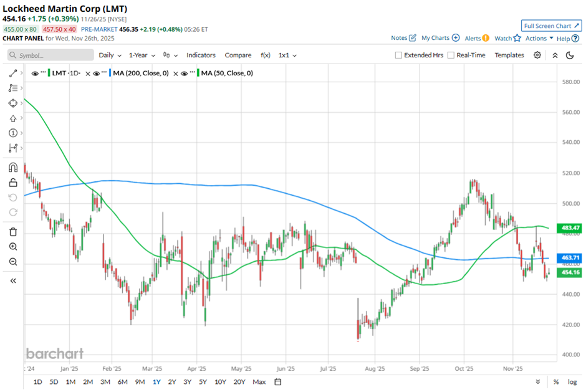Switch to dark mode moon icon

[x=570, y=55]
